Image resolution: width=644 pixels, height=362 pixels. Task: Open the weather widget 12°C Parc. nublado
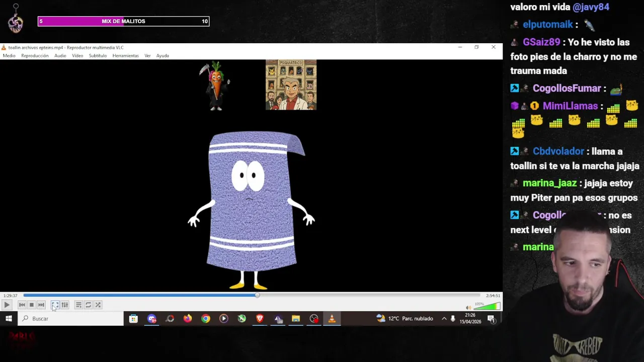pos(405,318)
